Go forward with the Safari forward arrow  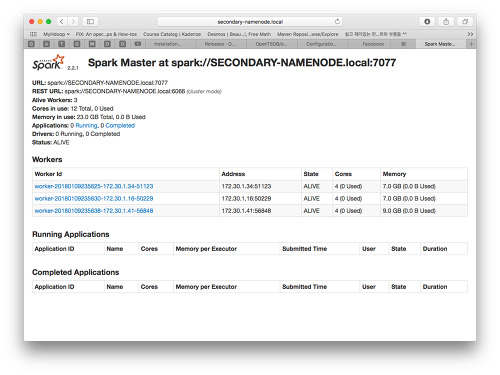pos(73,22)
